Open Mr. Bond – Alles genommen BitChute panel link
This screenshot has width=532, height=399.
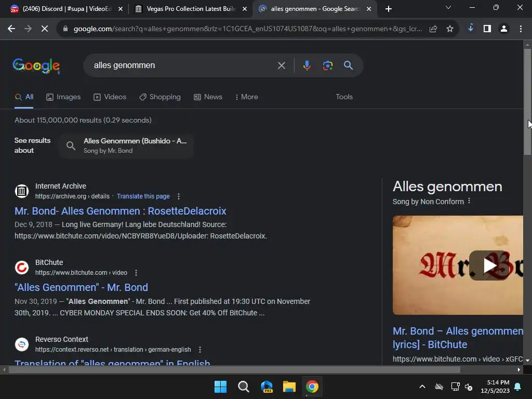[x=458, y=338]
